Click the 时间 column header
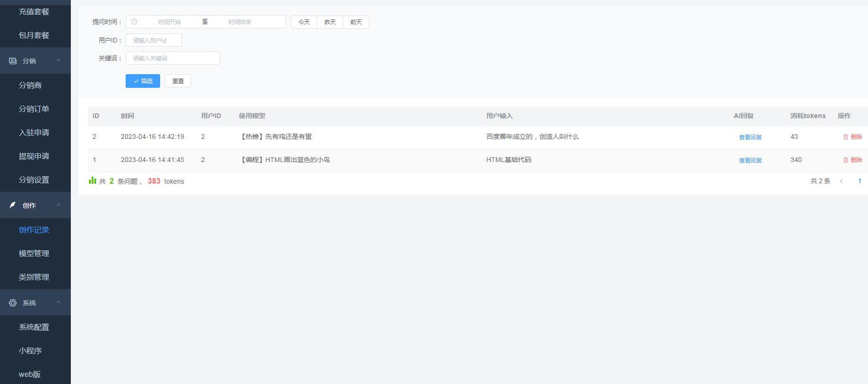The image size is (868, 384). click(128, 116)
